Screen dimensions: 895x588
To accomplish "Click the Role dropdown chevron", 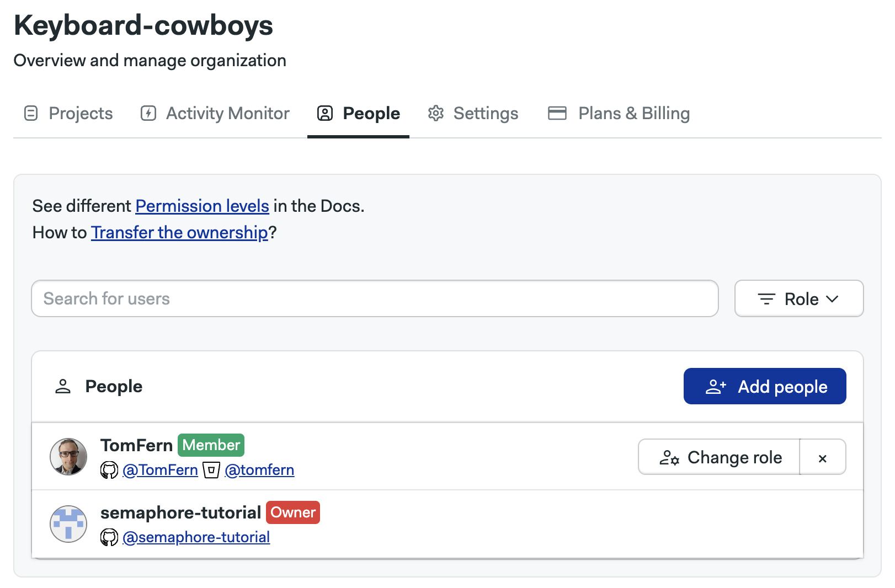I will [x=832, y=299].
